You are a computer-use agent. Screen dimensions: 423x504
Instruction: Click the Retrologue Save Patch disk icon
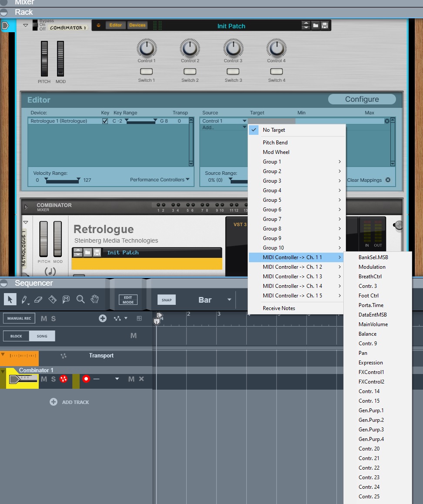[97, 253]
